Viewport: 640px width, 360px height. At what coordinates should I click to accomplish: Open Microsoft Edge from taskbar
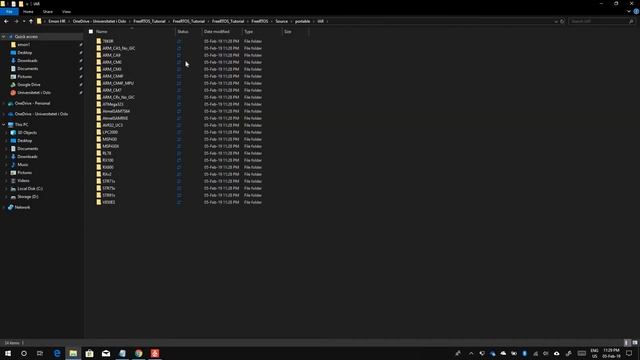(57, 353)
